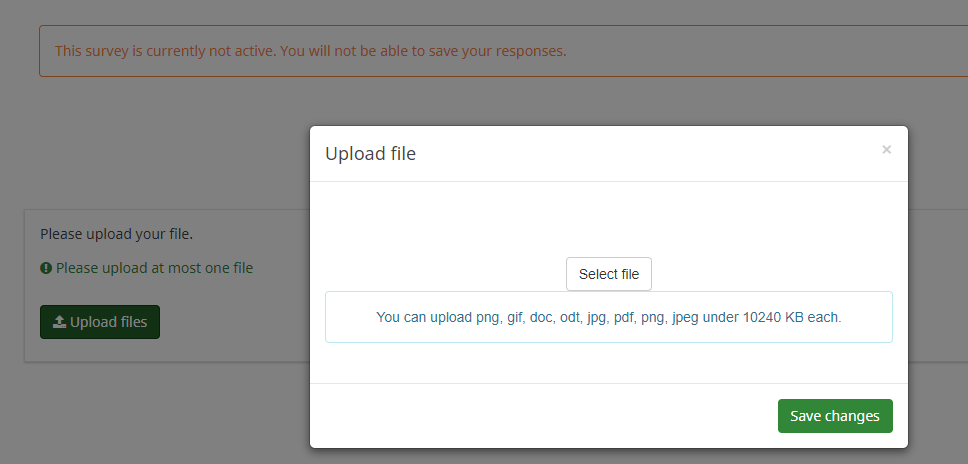This screenshot has height=464, width=968.
Task: Click the upload arrow icon on Upload files
Action: click(59, 322)
